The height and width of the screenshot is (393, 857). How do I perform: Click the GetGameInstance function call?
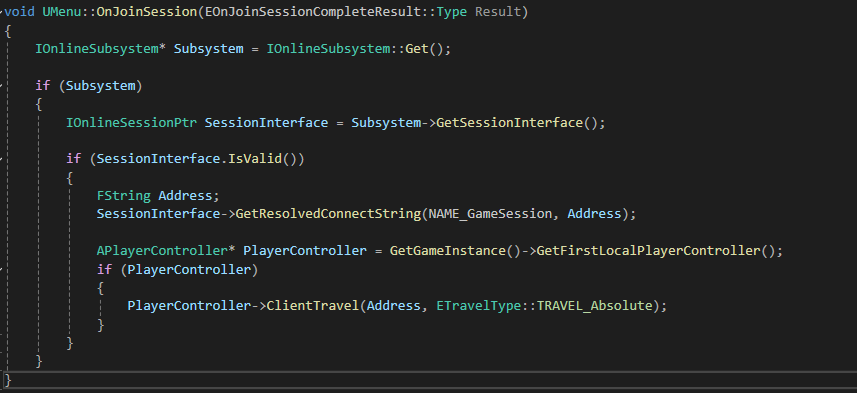(448, 251)
